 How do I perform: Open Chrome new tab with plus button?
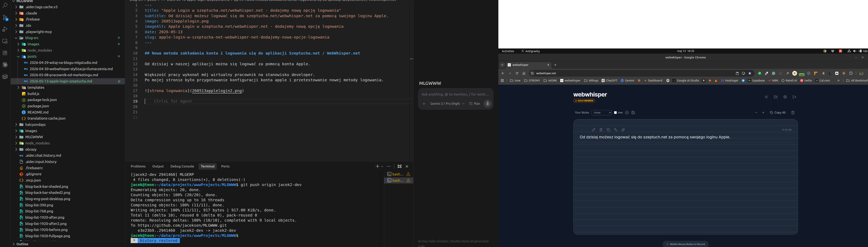click(555, 65)
